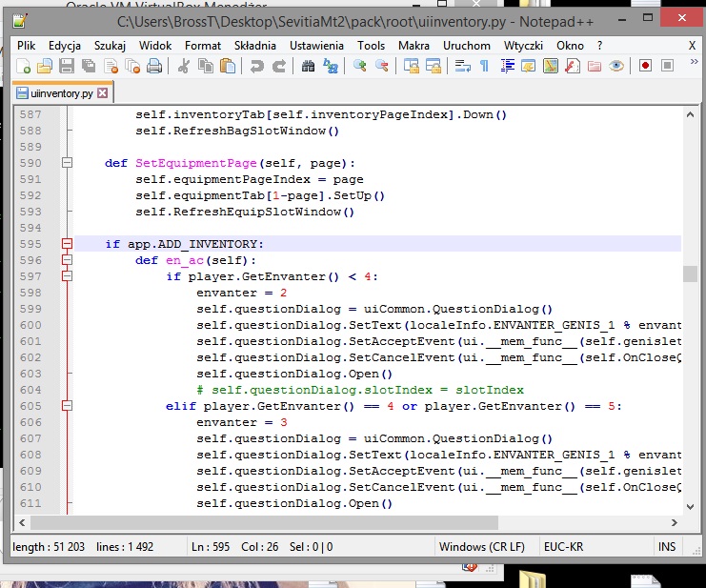The width and height of the screenshot is (706, 588).
Task: Collapse the SetEquipmentPage fold at line 590
Action: point(67,163)
